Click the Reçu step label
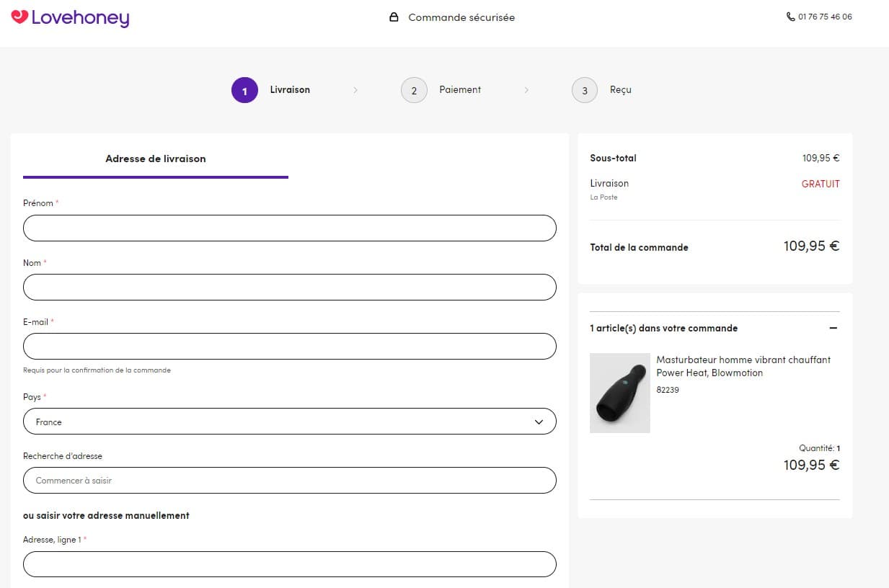The width and height of the screenshot is (889, 588). (x=620, y=90)
